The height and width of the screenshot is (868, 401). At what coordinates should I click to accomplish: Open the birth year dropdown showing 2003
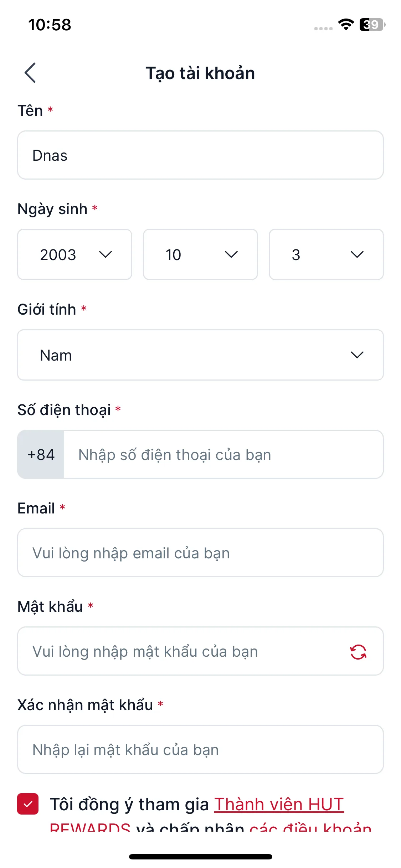coord(75,254)
